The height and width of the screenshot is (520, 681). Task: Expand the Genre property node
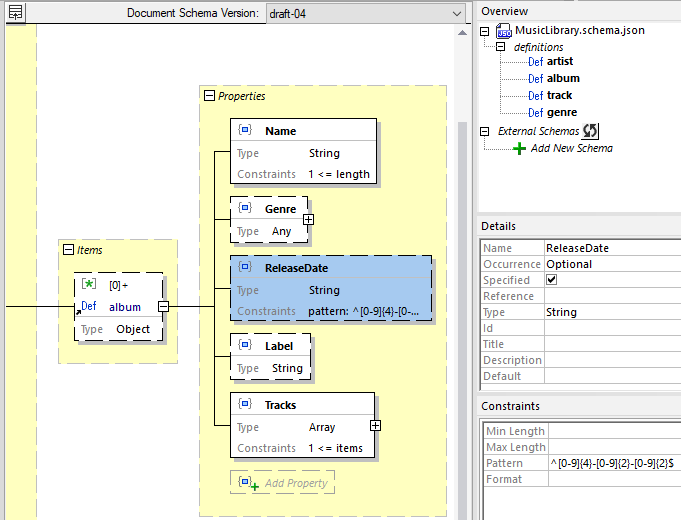coord(309,219)
